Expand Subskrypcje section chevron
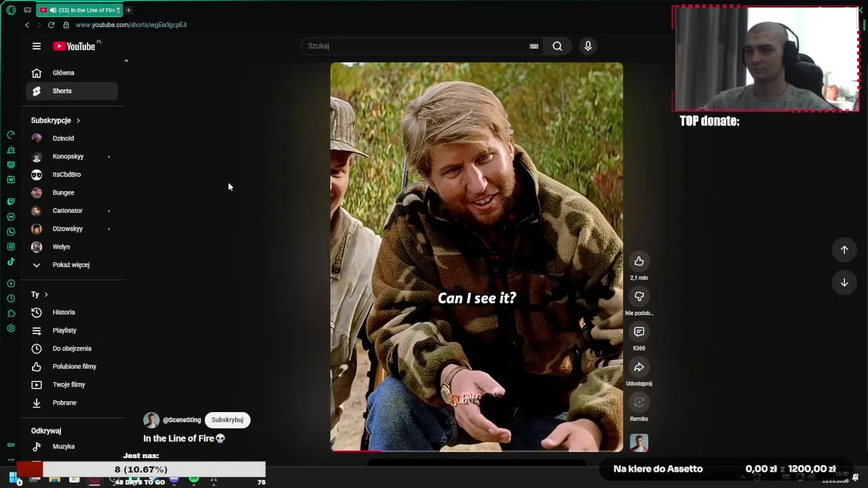Image resolution: width=868 pixels, height=488 pixels. click(78, 121)
